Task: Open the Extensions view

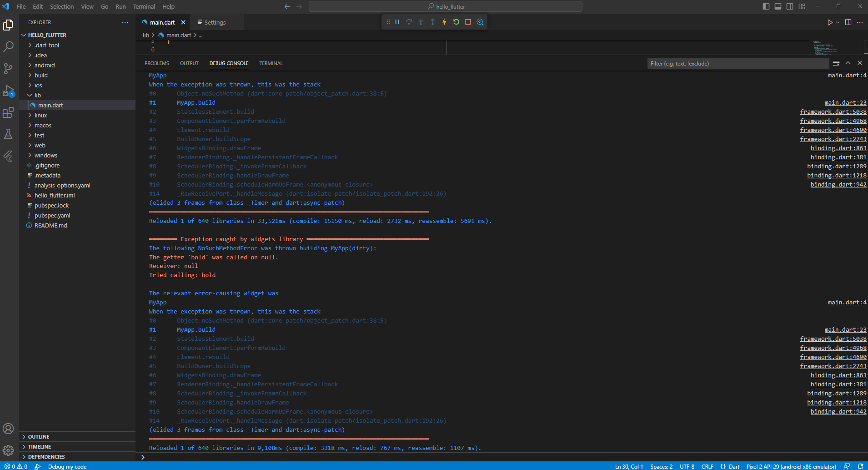Action: click(x=8, y=112)
